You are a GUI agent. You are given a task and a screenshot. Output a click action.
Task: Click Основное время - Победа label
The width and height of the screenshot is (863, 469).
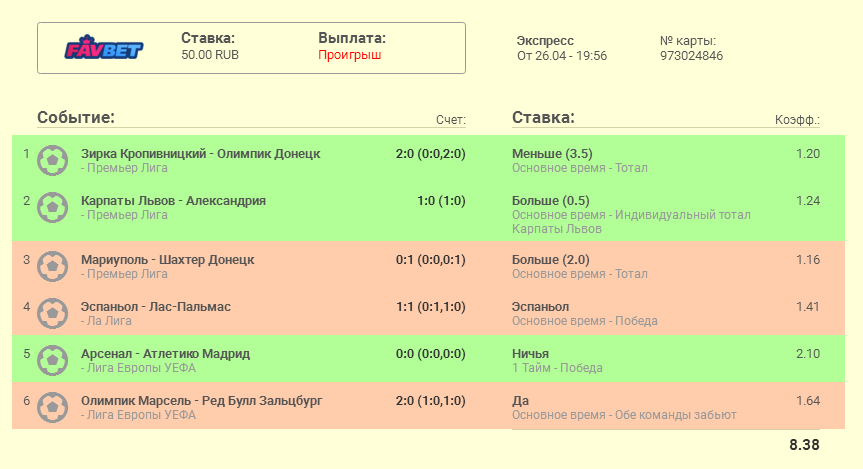coord(585,321)
